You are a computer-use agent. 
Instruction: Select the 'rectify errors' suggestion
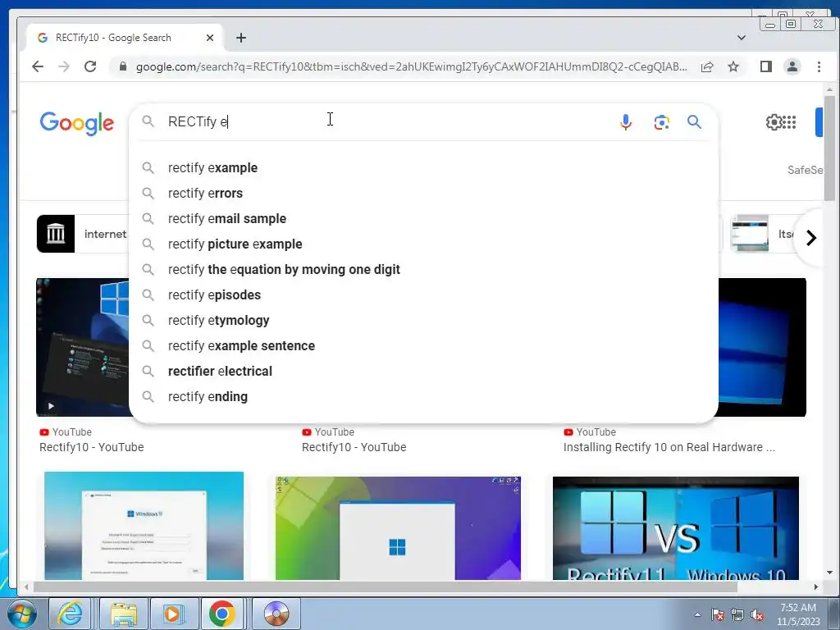pos(423,194)
